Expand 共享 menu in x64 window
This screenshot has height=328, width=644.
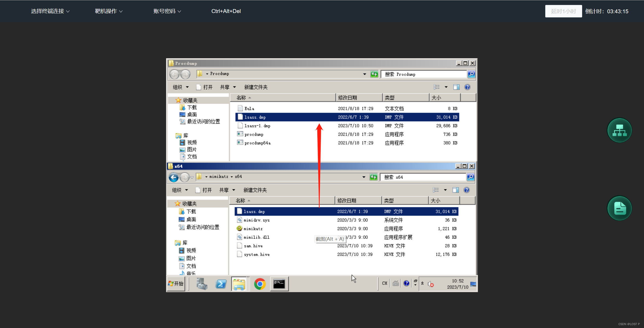pyautogui.click(x=227, y=190)
